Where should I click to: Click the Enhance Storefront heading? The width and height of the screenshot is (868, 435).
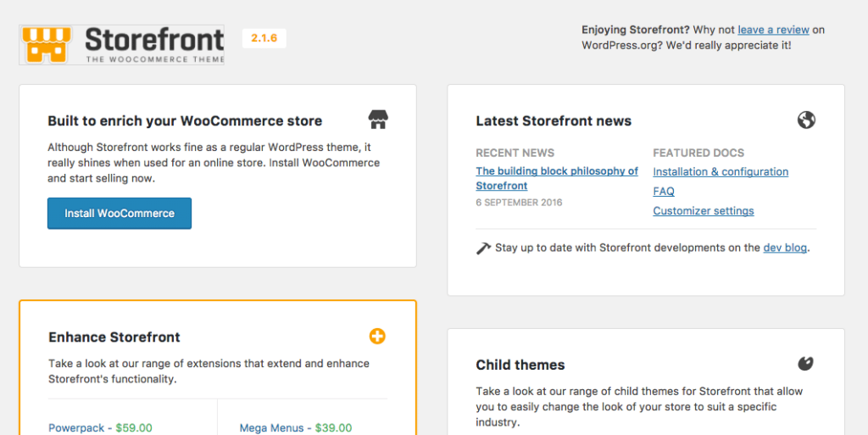pos(114,337)
